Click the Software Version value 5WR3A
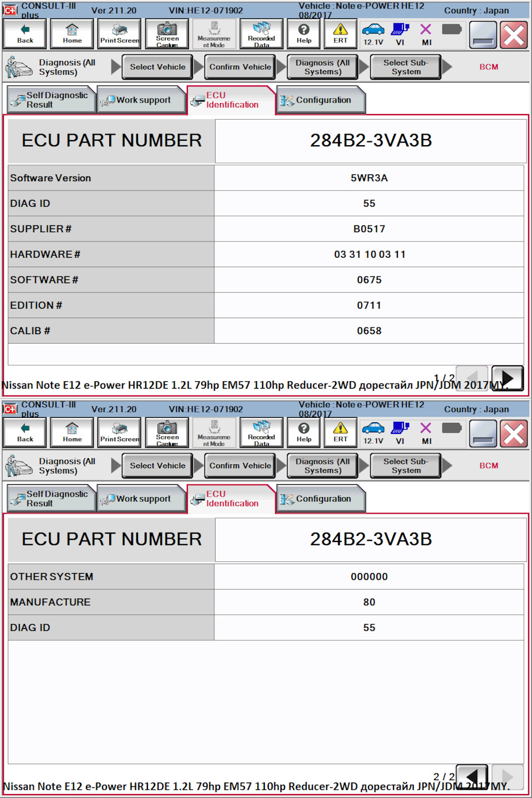Viewport: 532px width, 798px height. 369,178
